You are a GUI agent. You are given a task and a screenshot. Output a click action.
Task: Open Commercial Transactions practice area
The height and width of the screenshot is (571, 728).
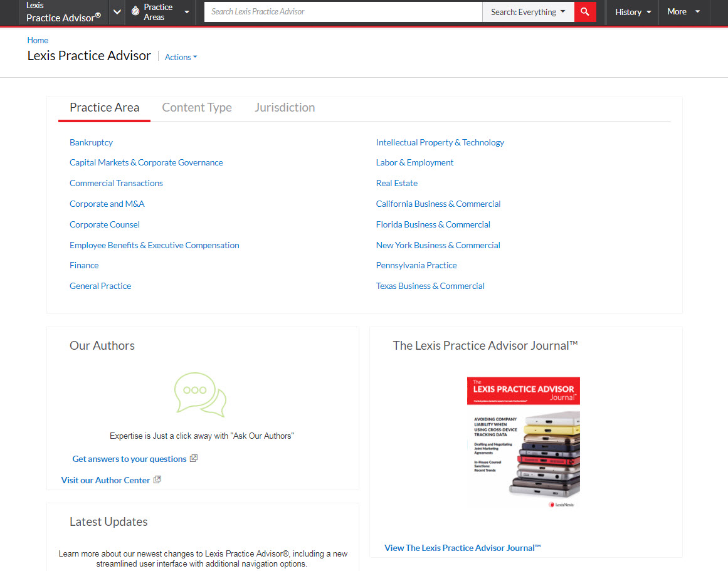coord(116,184)
